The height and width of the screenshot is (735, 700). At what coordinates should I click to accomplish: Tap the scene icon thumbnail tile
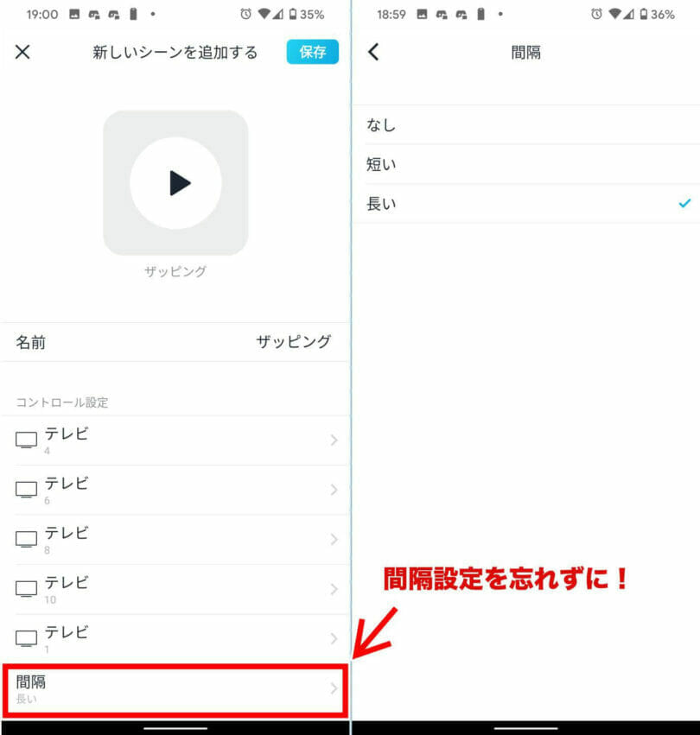click(x=175, y=183)
